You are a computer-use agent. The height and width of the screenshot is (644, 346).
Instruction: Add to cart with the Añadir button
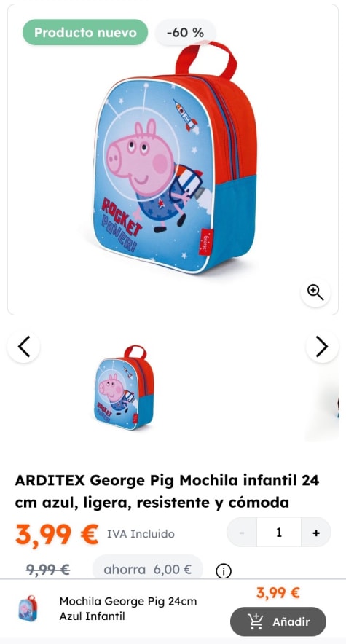(x=278, y=621)
